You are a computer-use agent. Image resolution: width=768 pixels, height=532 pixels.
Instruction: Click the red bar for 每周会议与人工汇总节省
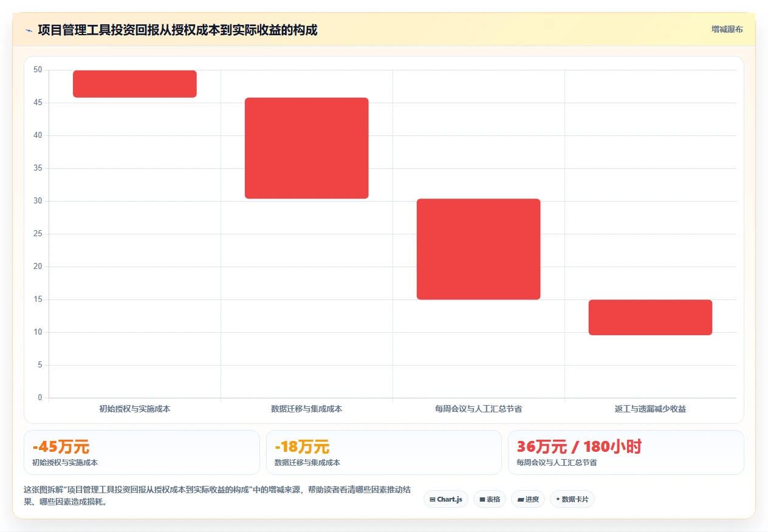(479, 249)
